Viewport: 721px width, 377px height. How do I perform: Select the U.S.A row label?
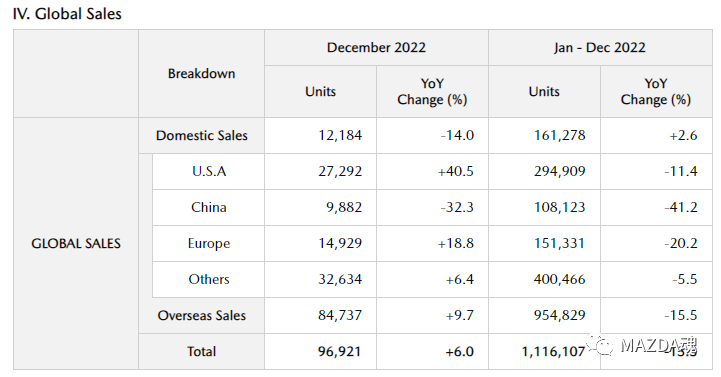click(x=209, y=171)
